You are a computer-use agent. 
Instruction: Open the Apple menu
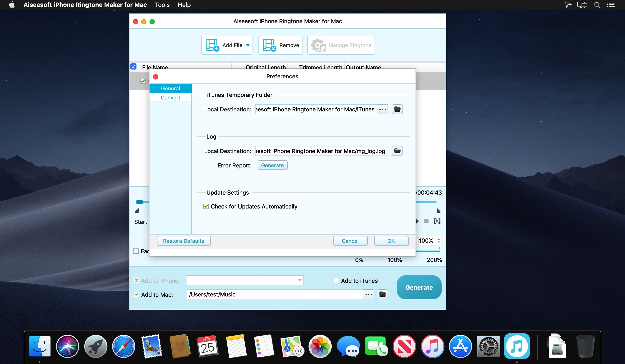(12, 5)
